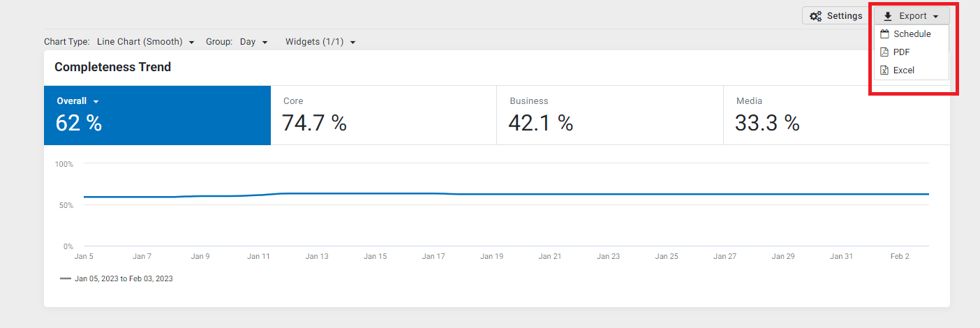This screenshot has height=328, width=980.
Task: Pick Excel from the Export menu
Action: (912, 70)
